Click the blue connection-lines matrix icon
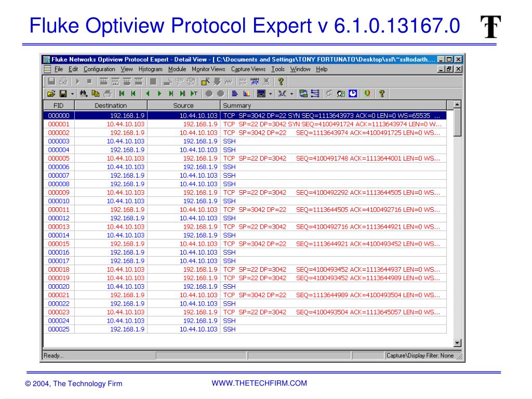Image resolution: width=532 pixels, height=399 pixels. coord(315,94)
